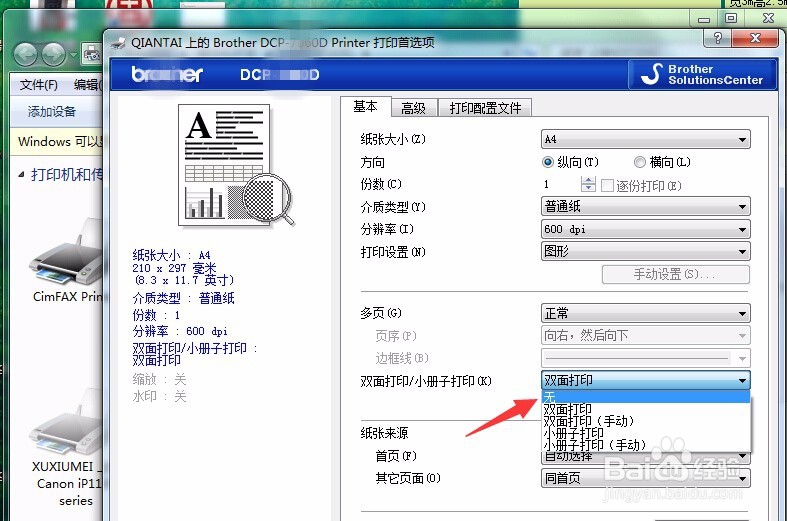787x521 pixels.
Task: Click the printer icon in the dialog title bar
Action: point(118,43)
